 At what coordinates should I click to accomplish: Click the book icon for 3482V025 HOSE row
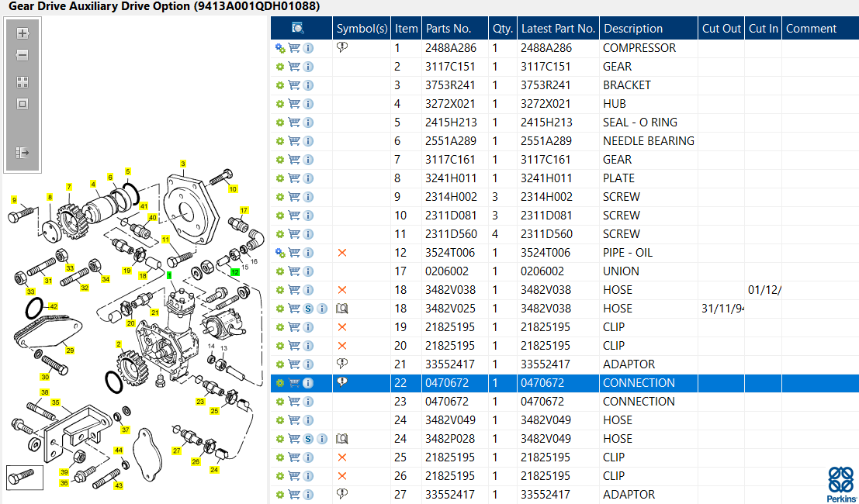(x=342, y=309)
